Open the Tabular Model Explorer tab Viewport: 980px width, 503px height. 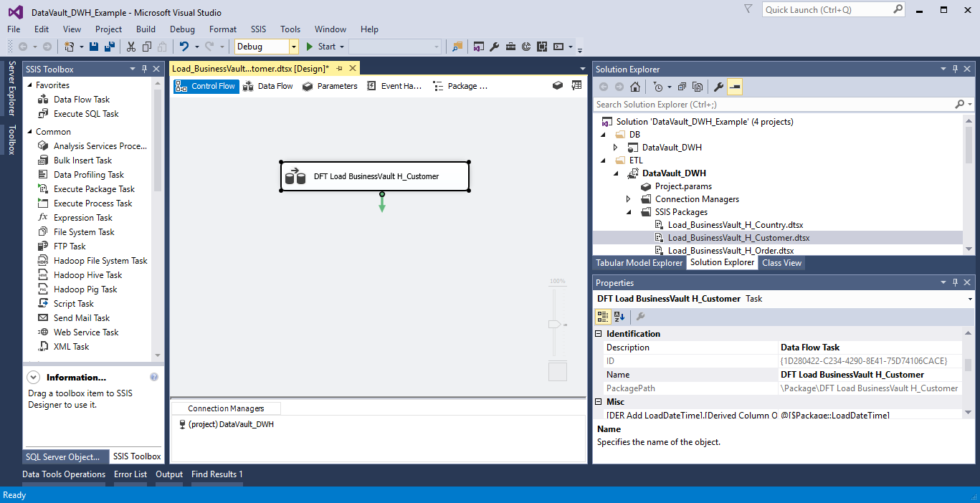point(639,263)
